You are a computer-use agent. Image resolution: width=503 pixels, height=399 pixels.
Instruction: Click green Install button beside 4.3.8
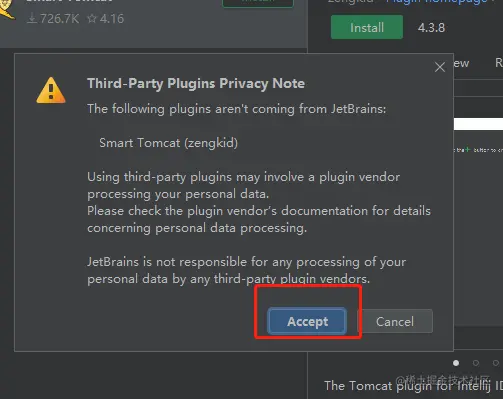tap(367, 27)
